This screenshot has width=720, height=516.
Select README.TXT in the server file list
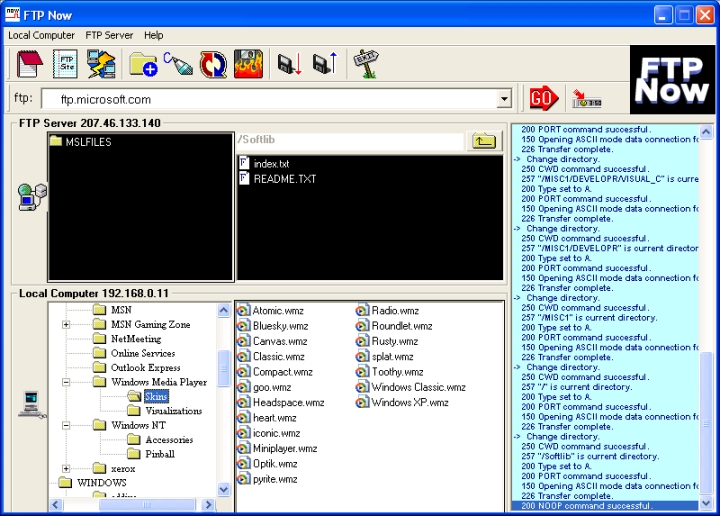278,179
